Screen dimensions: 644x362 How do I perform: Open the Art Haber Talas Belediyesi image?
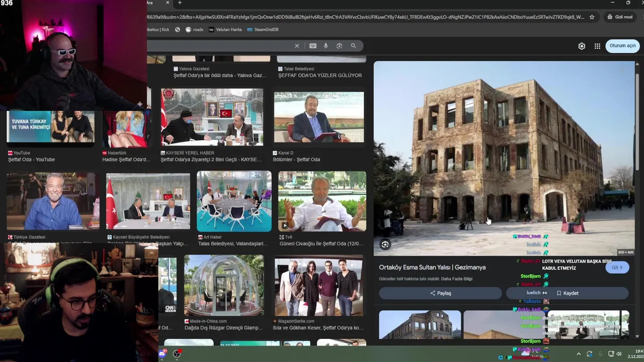[x=234, y=201]
